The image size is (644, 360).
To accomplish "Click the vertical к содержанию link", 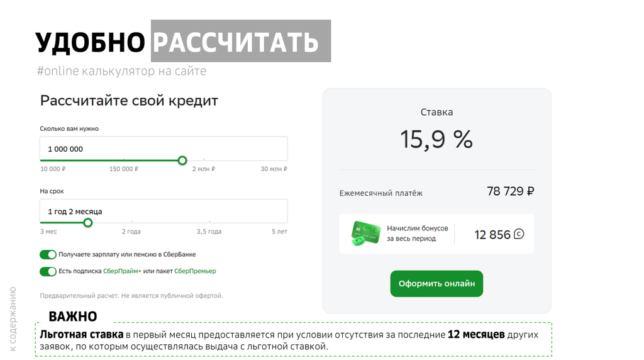I will [x=13, y=319].
